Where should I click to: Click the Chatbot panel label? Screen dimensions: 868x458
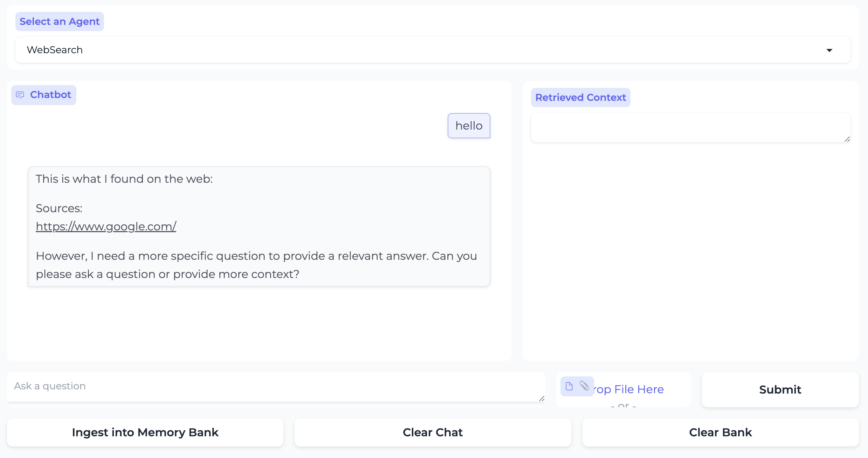pos(50,95)
